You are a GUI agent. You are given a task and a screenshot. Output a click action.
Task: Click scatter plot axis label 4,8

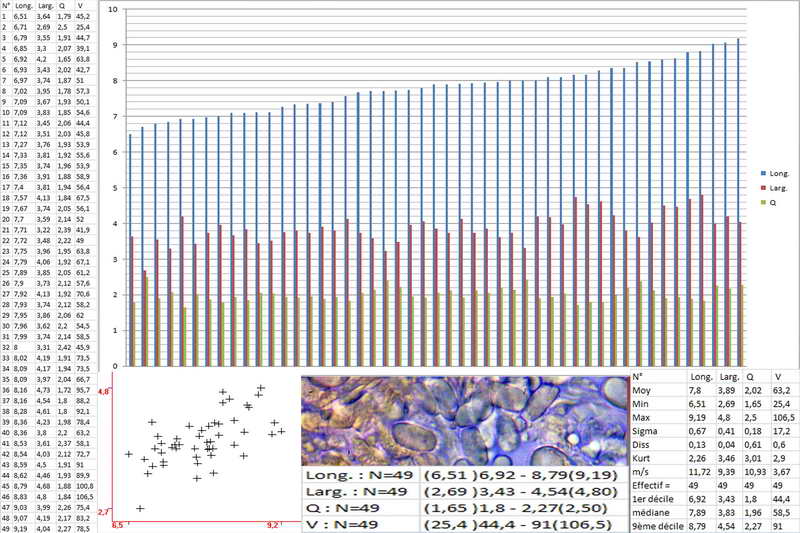coord(104,392)
